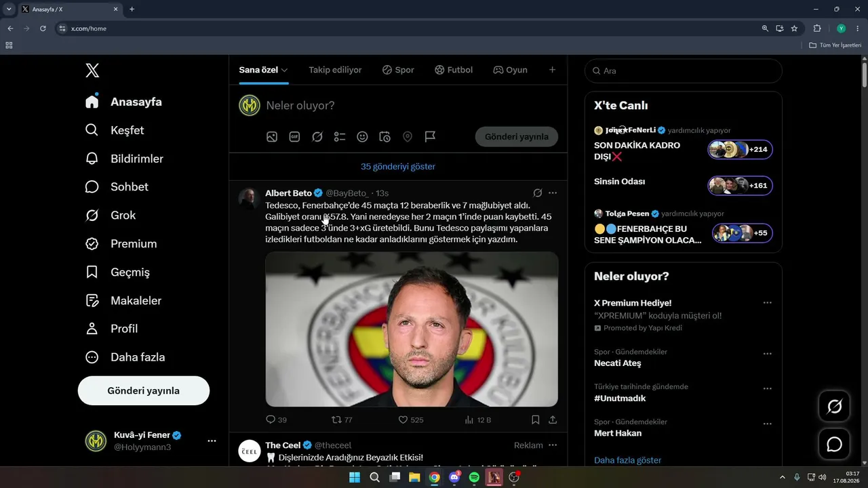This screenshot has width=868, height=488.
Task: Open Chrome three-dot menu
Action: tap(858, 28)
